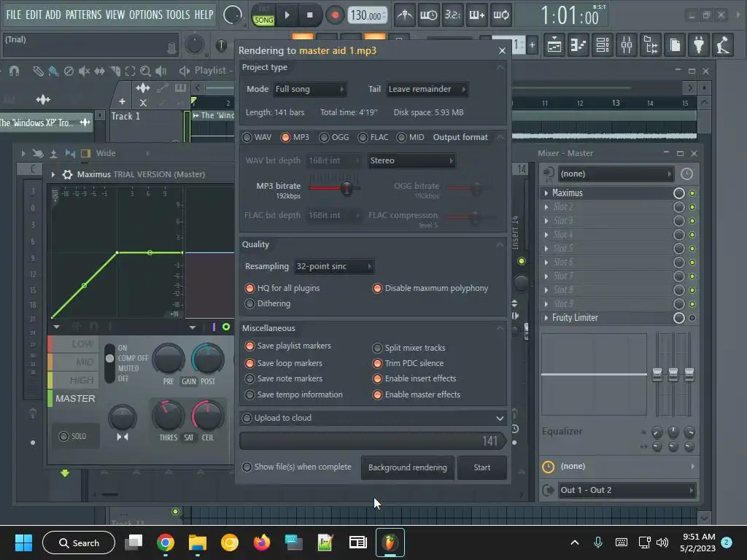Select MP3 output format
Image resolution: width=747 pixels, height=560 pixels.
(295, 137)
